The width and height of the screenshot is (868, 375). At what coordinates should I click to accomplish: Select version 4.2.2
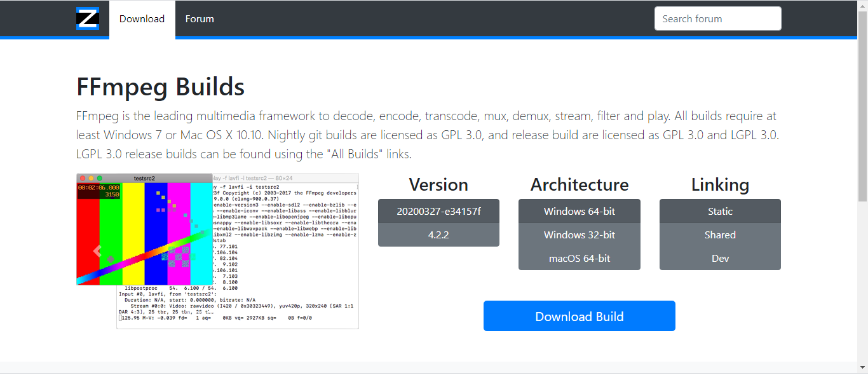pos(438,235)
